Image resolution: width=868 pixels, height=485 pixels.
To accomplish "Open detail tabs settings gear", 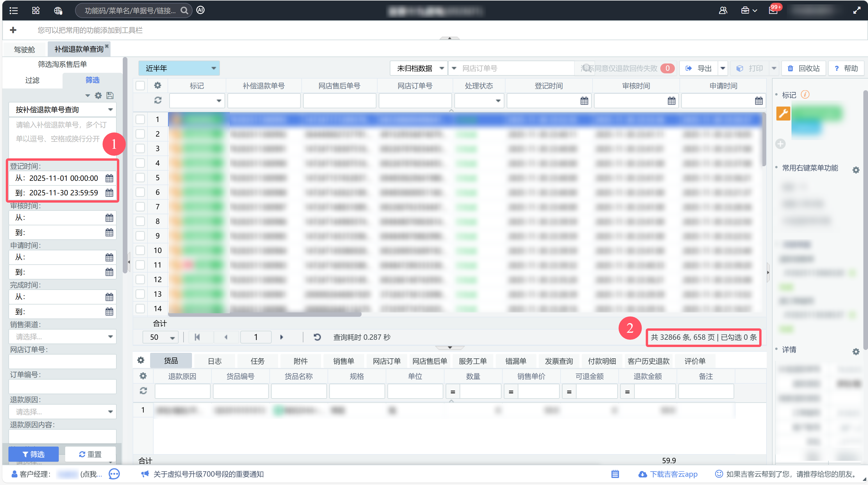I will [140, 360].
